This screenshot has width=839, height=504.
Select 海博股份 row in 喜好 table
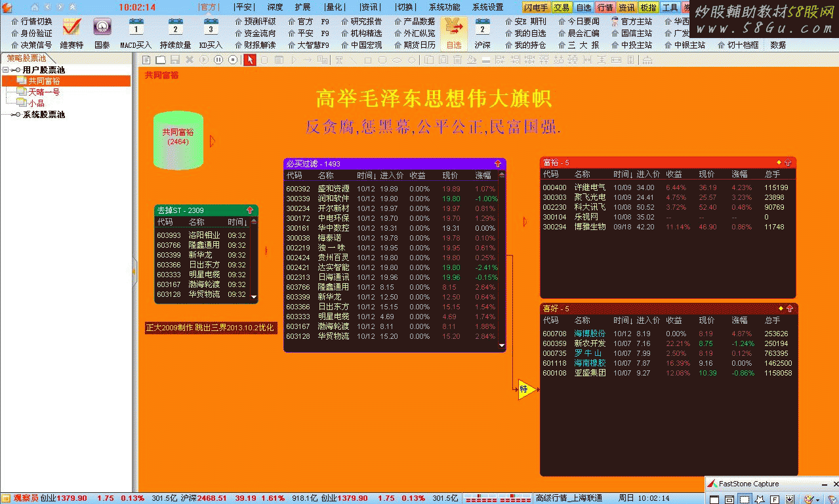point(667,334)
